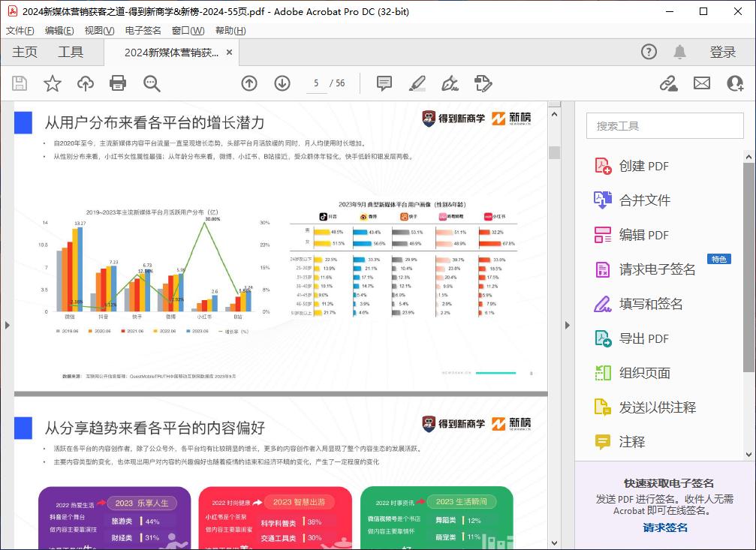Click the 请求签名 link
Screen dimensions: 756x550
pos(665,527)
